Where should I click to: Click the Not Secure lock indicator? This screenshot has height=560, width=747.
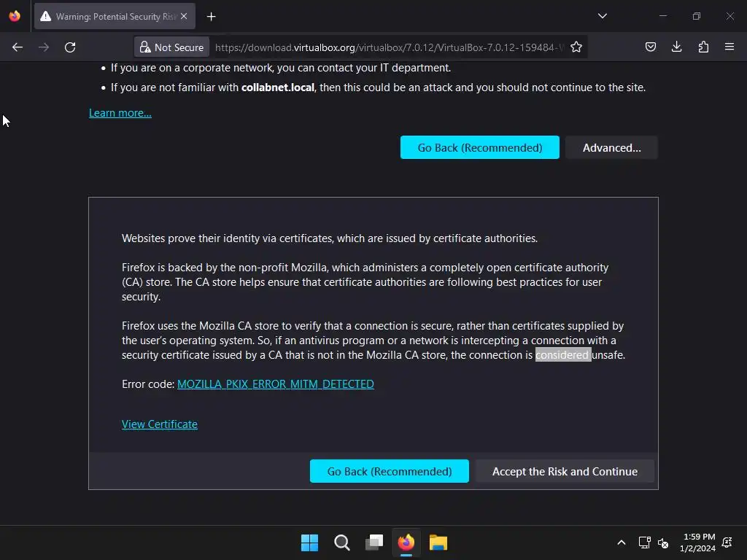[x=172, y=47]
